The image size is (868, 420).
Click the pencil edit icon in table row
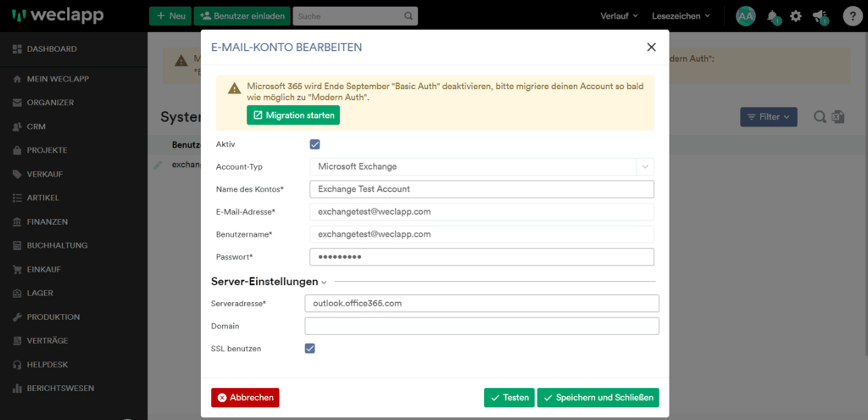pyautogui.click(x=158, y=165)
